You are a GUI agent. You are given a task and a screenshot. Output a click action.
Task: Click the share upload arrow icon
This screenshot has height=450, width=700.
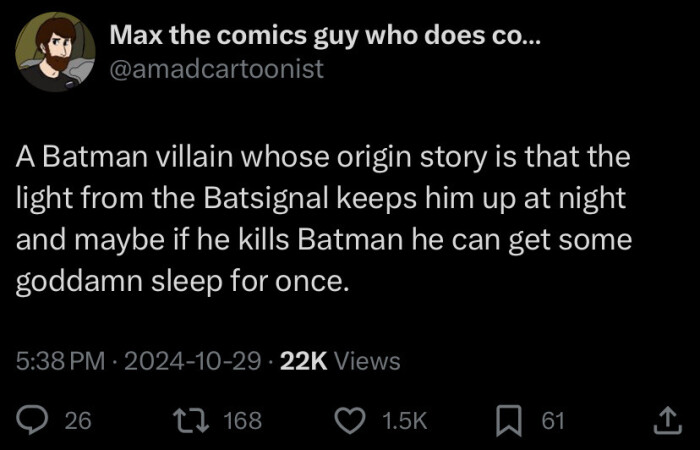(x=665, y=421)
